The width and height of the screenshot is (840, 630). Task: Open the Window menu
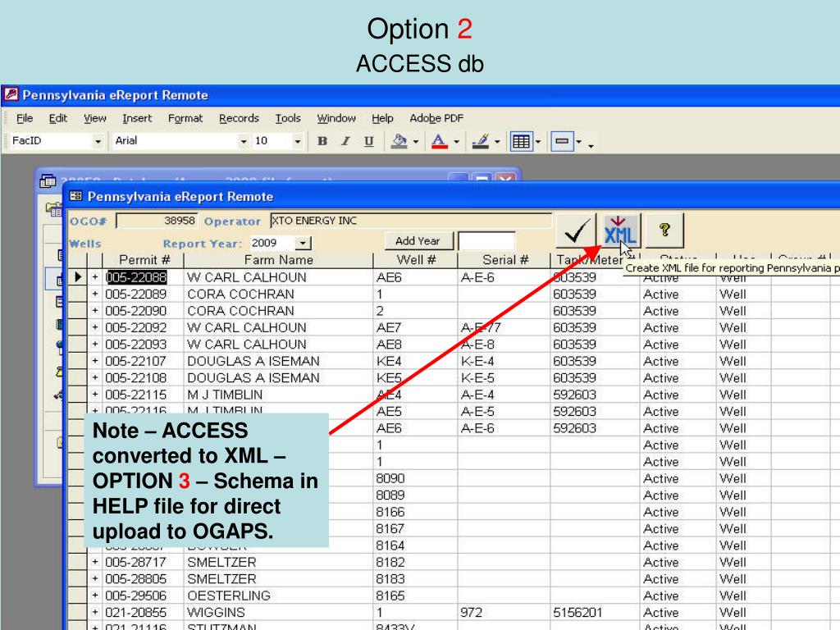336,118
